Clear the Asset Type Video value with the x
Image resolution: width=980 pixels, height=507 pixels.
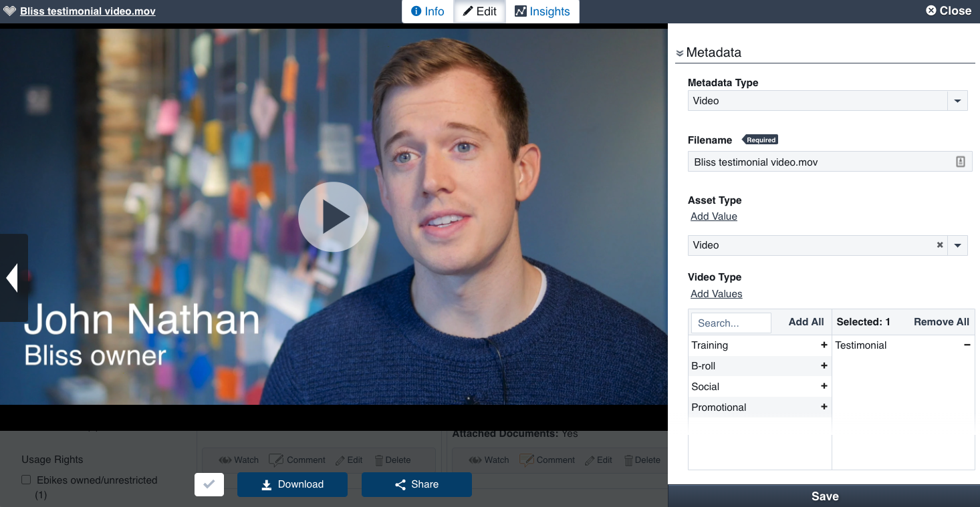[940, 245]
